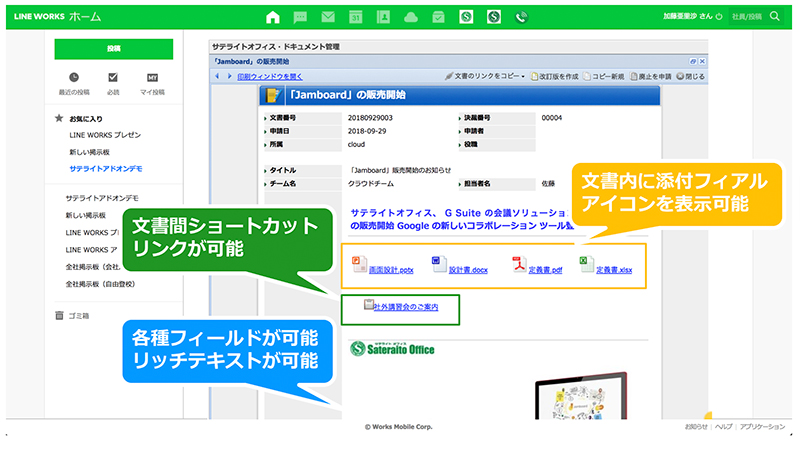
Task: Click the PDF file icon
Action: tap(519, 264)
